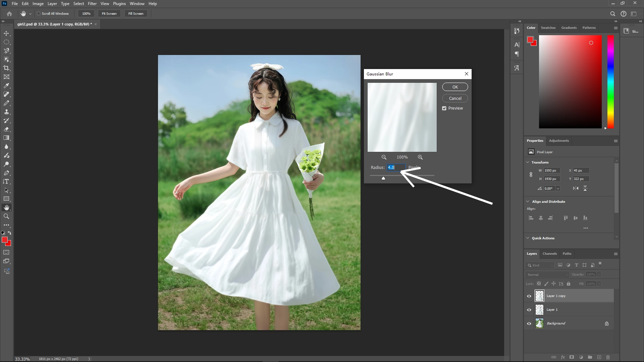
Task: Hide the Background layer
Action: tap(529, 323)
